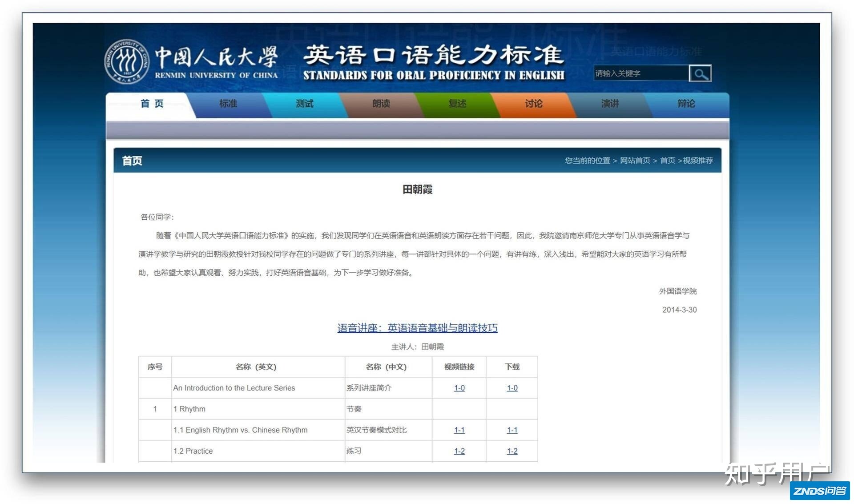This screenshot has height=504, width=854.
Task: Open video link 1-2 for Practice row
Action: tap(459, 451)
